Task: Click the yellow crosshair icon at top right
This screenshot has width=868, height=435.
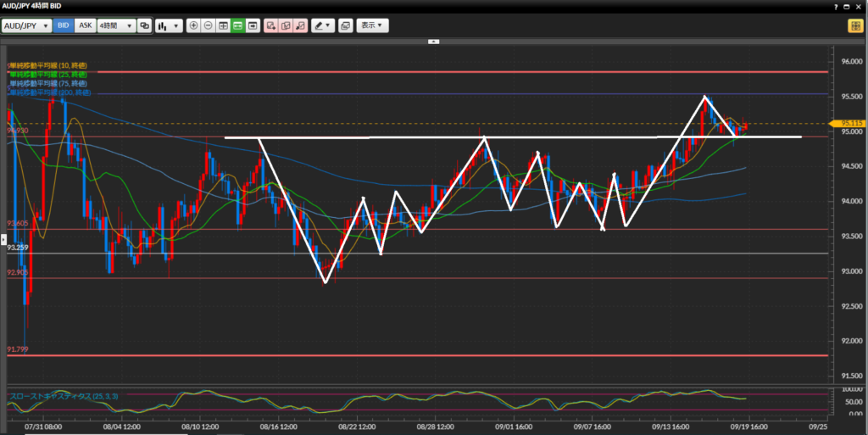Action: 854,25
